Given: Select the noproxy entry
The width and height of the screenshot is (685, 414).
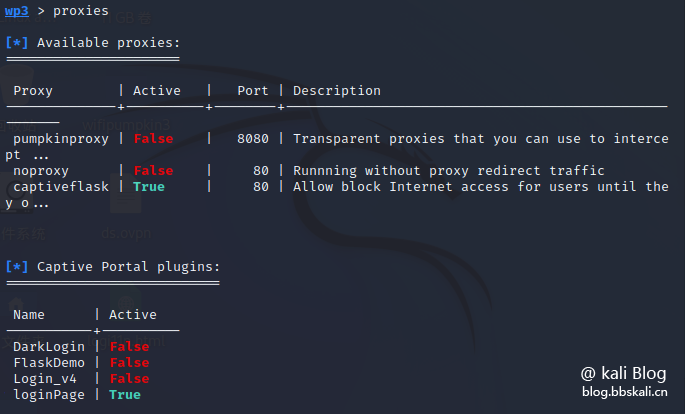Looking at the screenshot, I should point(41,171).
